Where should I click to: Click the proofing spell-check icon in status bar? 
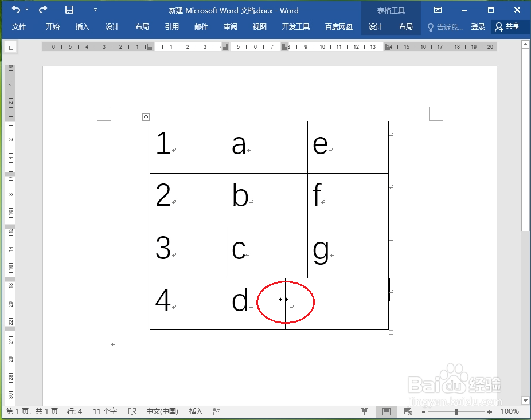point(132,411)
